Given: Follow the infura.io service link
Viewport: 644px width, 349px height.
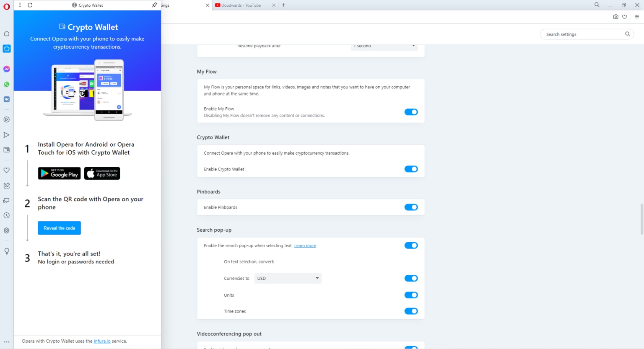Looking at the screenshot, I should click(102, 341).
